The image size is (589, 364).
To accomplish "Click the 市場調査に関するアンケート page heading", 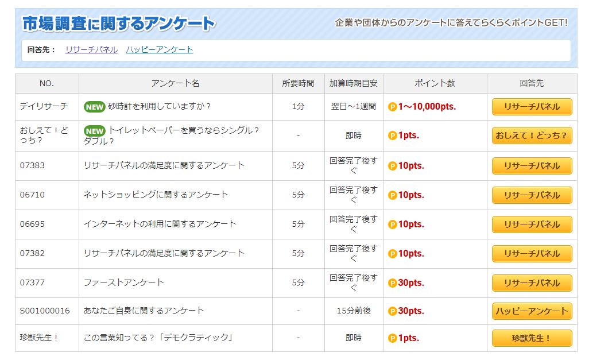I will 119,24.
